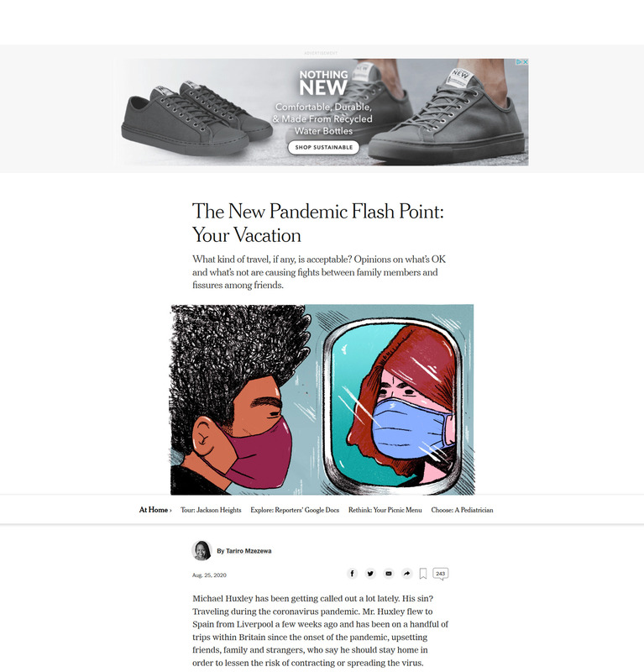Click the Shop Sustainable ad button
The width and height of the screenshot is (644, 672).
(323, 147)
